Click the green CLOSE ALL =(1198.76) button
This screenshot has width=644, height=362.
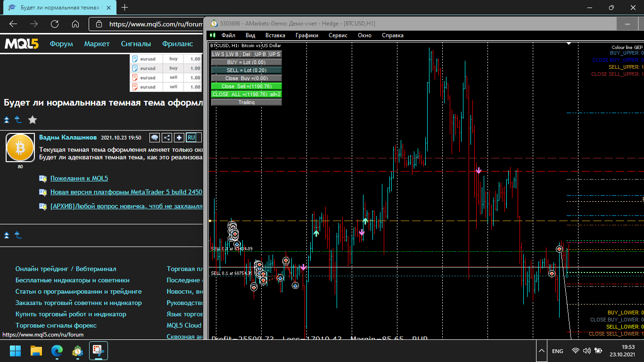tap(247, 94)
